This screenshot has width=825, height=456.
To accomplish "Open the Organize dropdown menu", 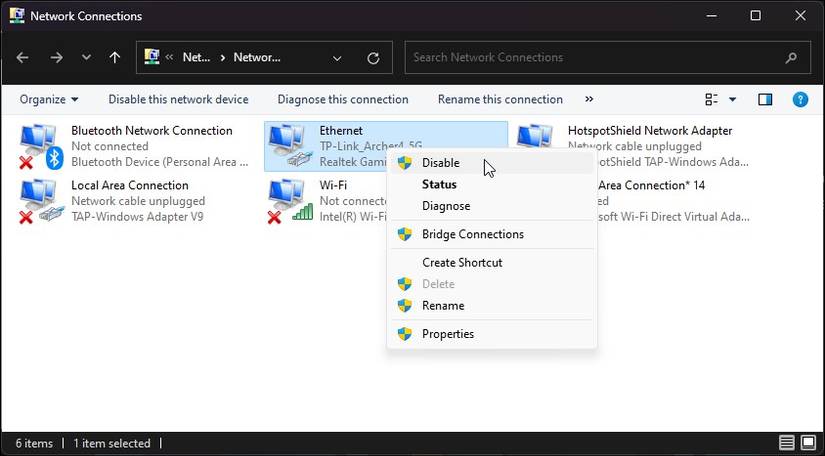I will [49, 99].
